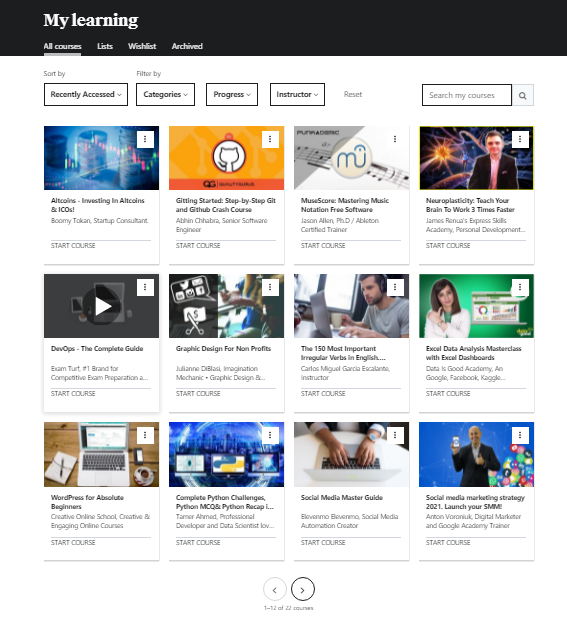Start the Altcoins course
Image resolution: width=567 pixels, height=629 pixels.
[73, 246]
